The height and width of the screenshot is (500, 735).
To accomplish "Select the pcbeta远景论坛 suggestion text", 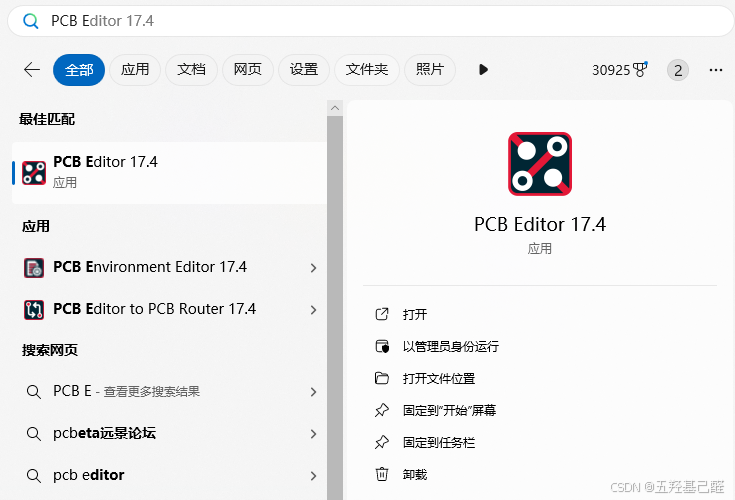I will pos(105,433).
